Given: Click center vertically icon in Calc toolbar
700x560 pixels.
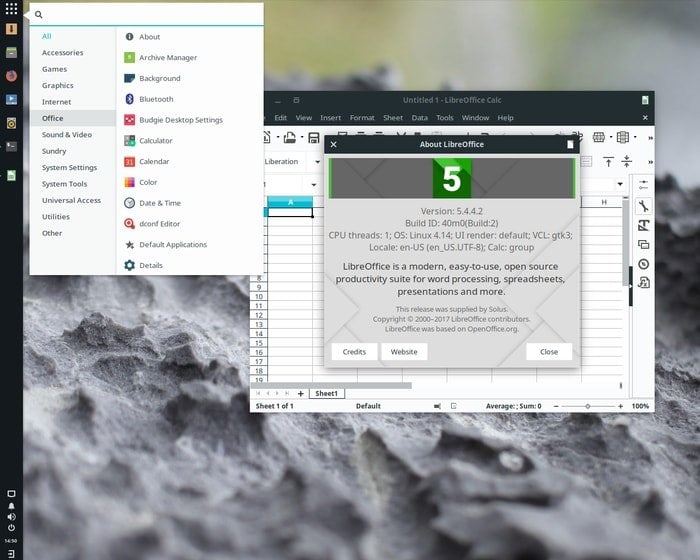Looking at the screenshot, I should (x=627, y=161).
